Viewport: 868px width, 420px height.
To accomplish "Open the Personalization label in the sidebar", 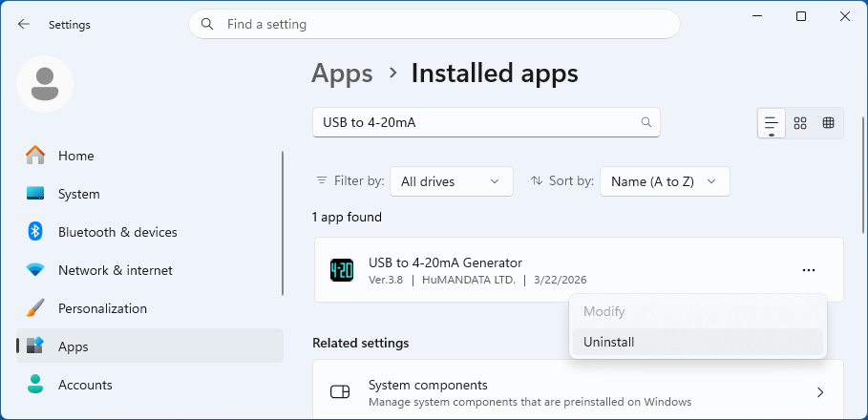I will pos(102,308).
